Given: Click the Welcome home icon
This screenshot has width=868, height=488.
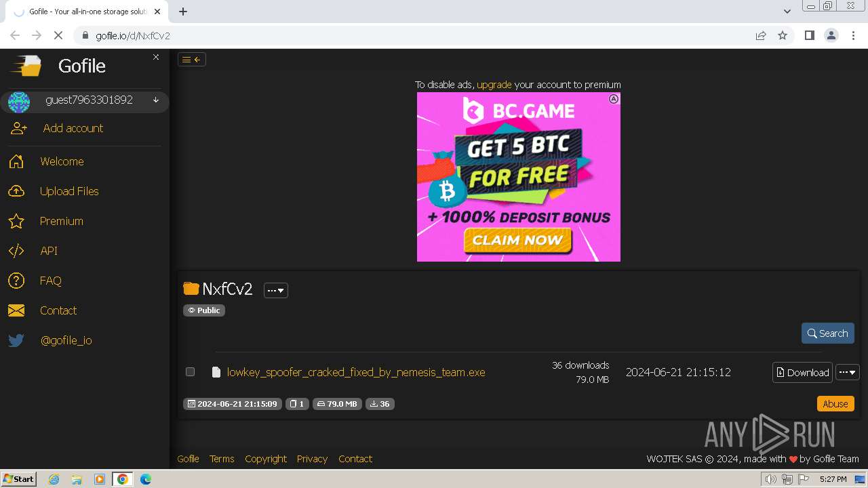Looking at the screenshot, I should (x=16, y=161).
